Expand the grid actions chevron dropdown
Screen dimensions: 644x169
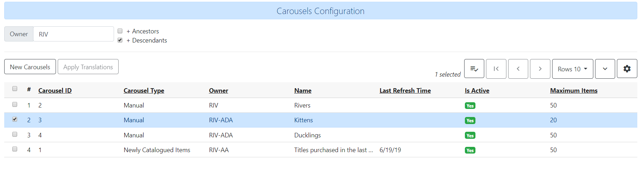coord(605,69)
